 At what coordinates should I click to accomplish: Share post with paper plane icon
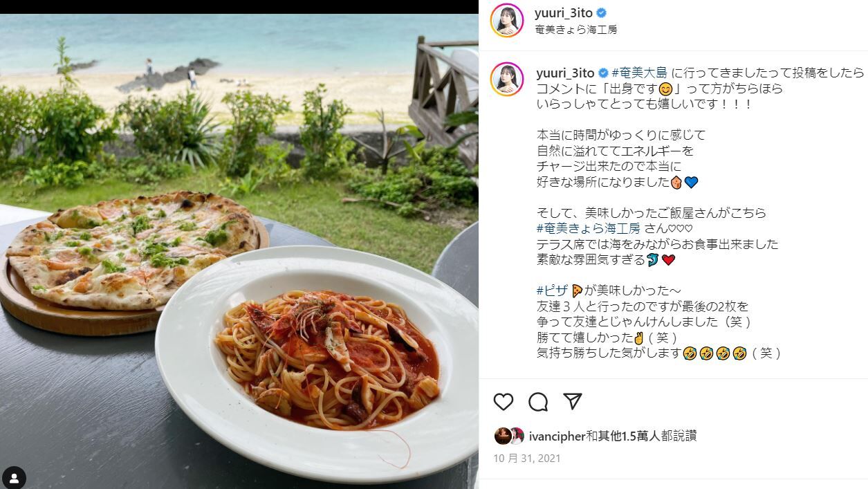click(572, 401)
